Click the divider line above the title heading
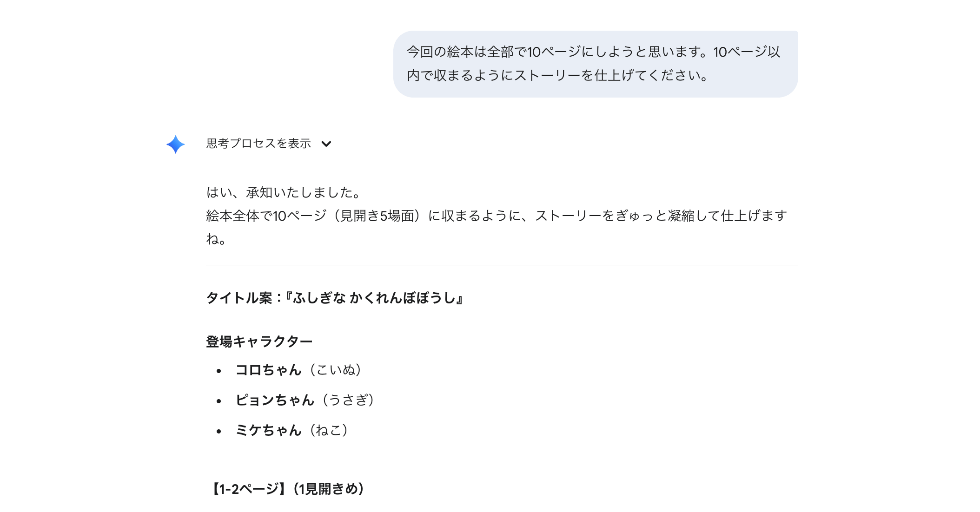This screenshot has height=512, width=980. click(502, 265)
